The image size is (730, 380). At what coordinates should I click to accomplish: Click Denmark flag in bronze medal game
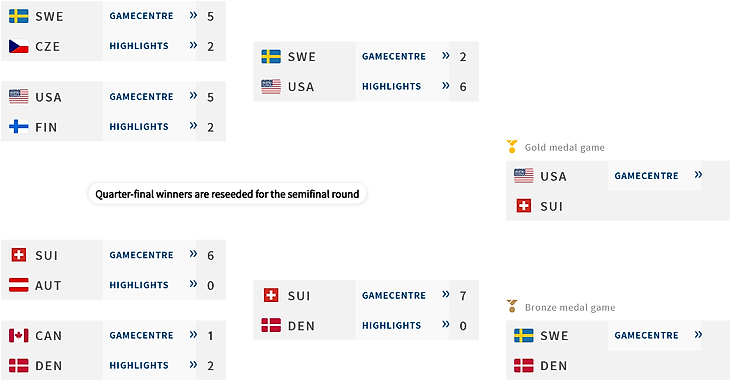[x=524, y=366]
